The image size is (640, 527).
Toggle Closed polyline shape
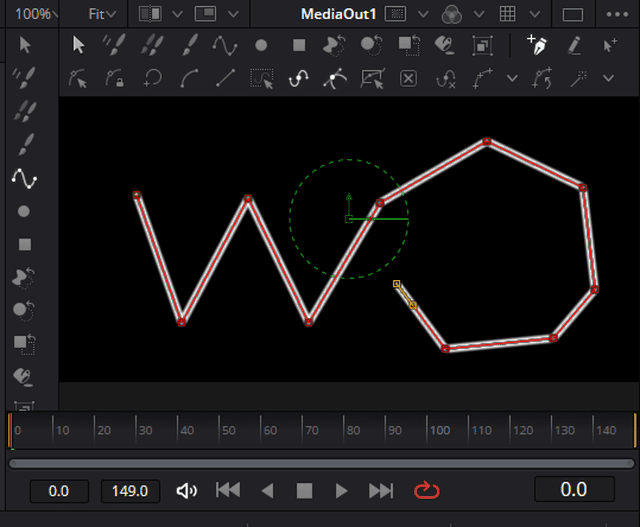(x=153, y=78)
